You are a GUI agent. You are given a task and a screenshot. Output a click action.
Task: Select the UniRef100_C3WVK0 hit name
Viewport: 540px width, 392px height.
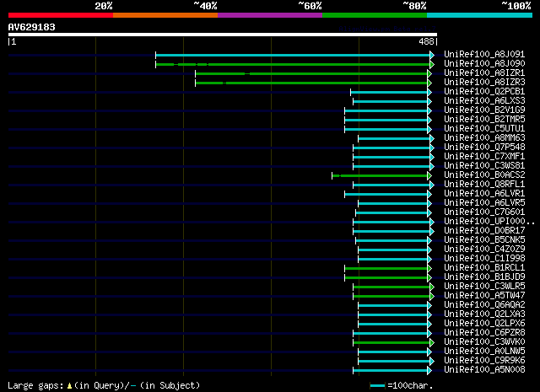pos(484,341)
